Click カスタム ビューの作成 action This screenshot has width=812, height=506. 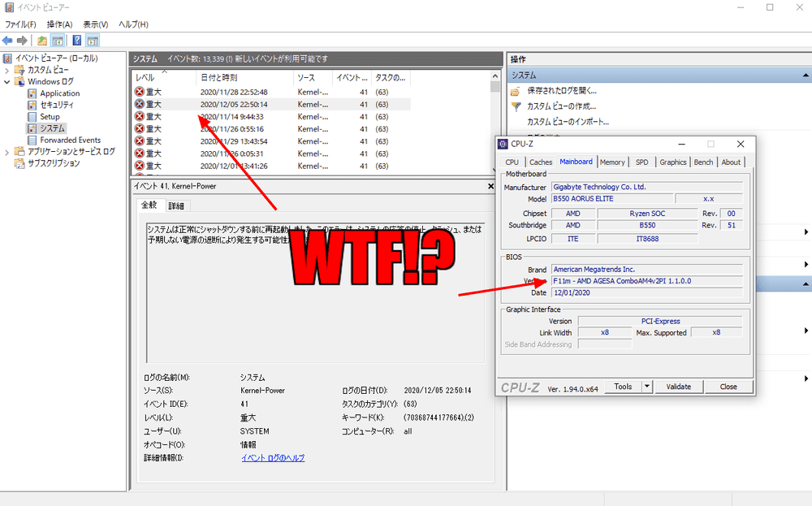561,106
